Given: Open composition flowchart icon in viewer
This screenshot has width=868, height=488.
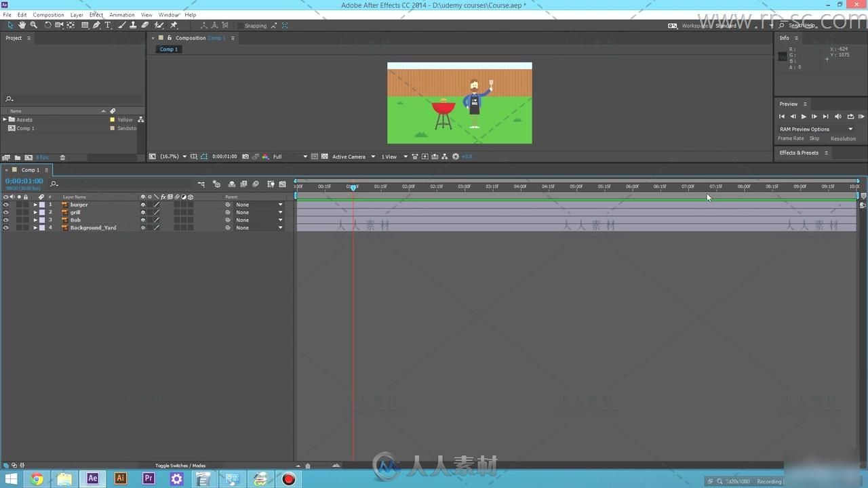Looking at the screenshot, I should point(444,157).
